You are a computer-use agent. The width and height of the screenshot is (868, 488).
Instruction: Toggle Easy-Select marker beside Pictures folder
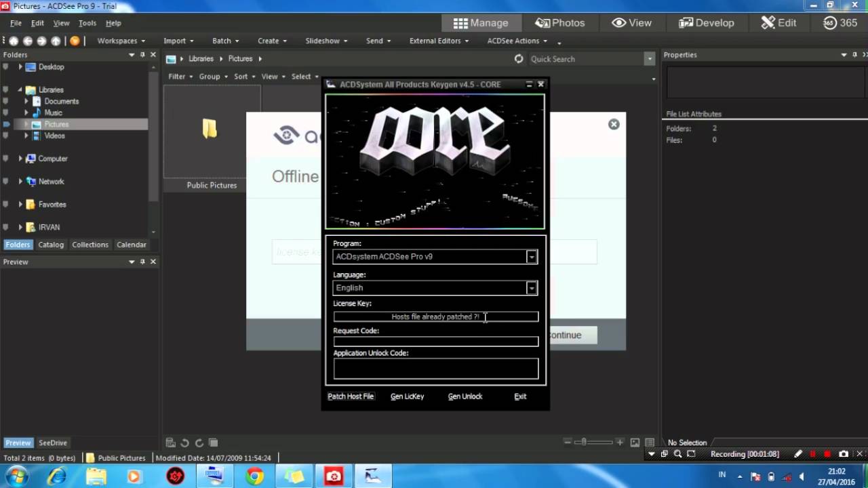[x=5, y=124]
